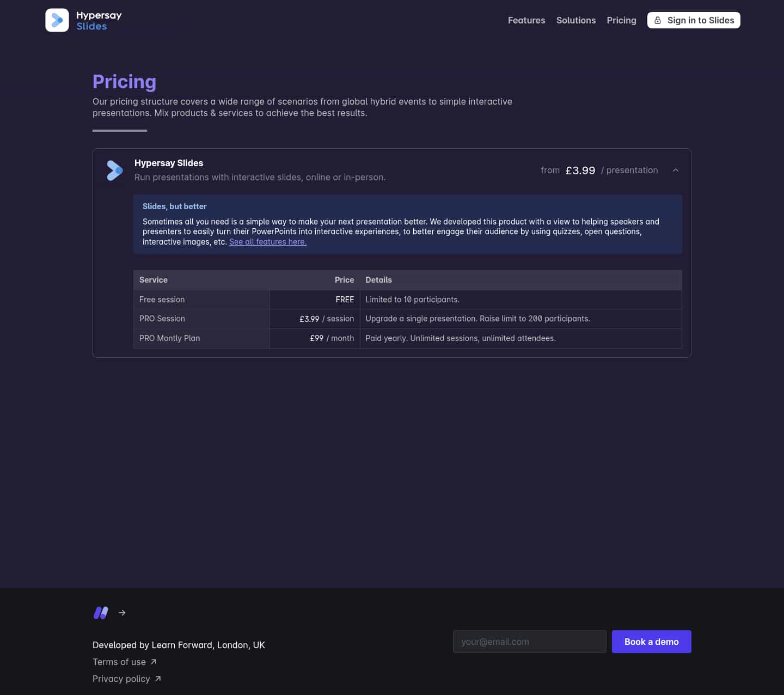Click the "FREE" price cell

[315, 300]
